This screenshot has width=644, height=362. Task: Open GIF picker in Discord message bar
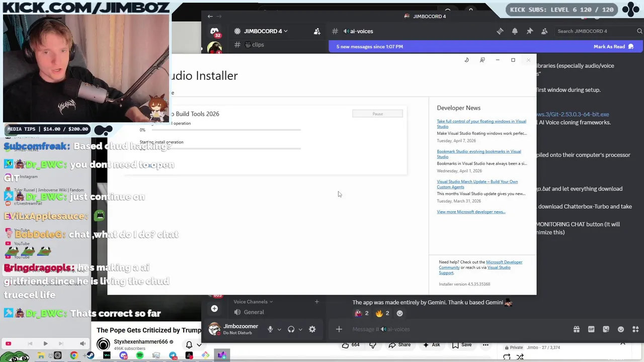point(591,329)
